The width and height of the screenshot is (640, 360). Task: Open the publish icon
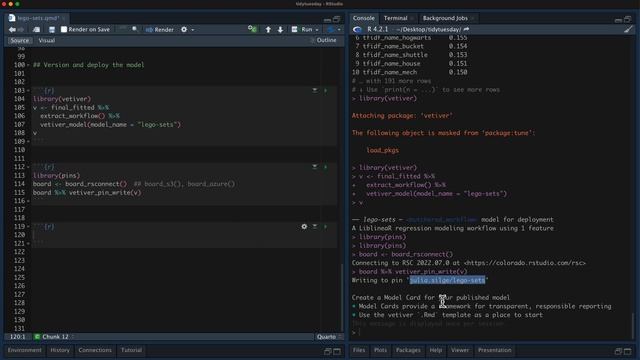pos(331,29)
